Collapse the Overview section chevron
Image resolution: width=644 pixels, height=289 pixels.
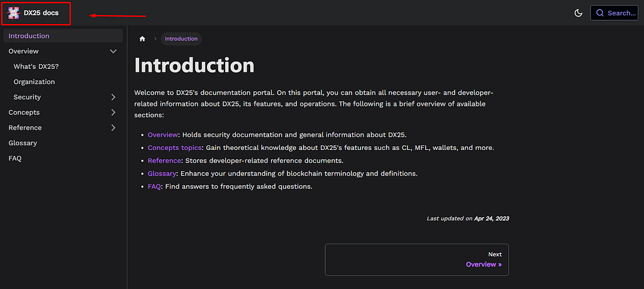113,51
